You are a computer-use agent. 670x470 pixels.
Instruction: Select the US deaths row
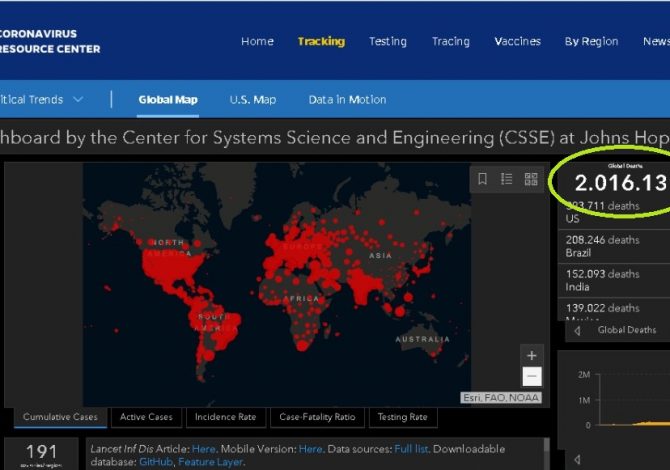(x=614, y=212)
